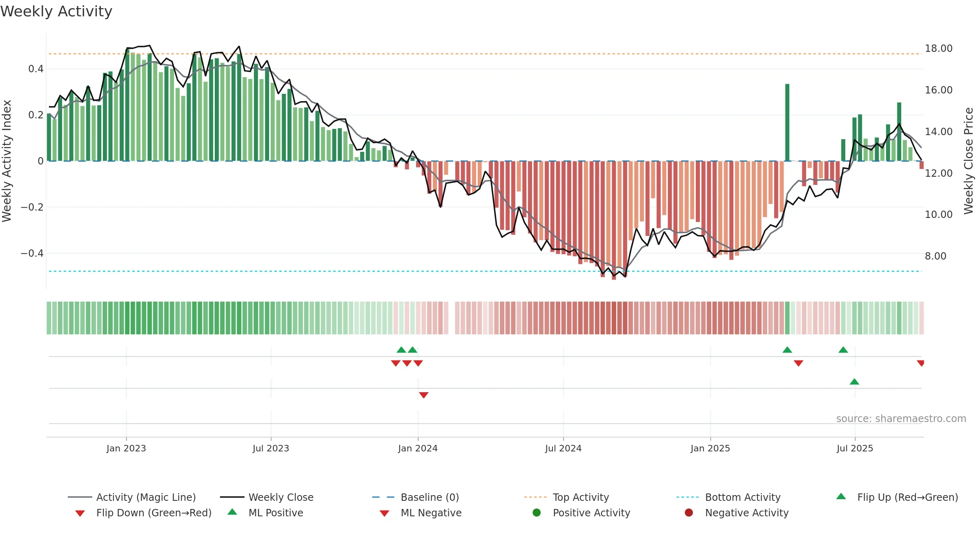Click the −0.2 activity index tick label
Image resolution: width=980 pixels, height=551 pixels.
(32, 207)
